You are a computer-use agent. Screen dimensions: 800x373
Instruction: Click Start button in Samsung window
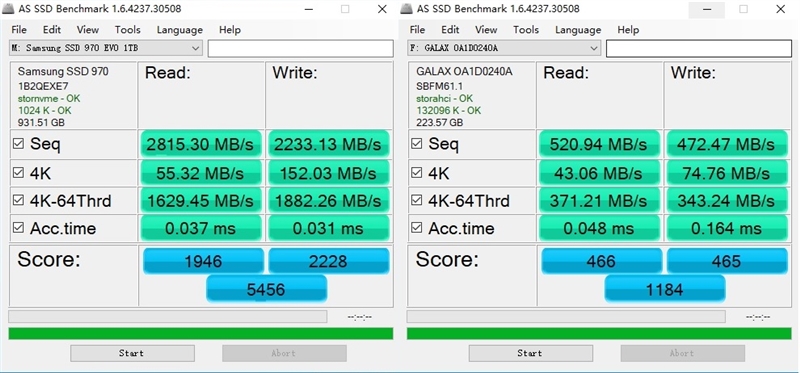(x=132, y=353)
